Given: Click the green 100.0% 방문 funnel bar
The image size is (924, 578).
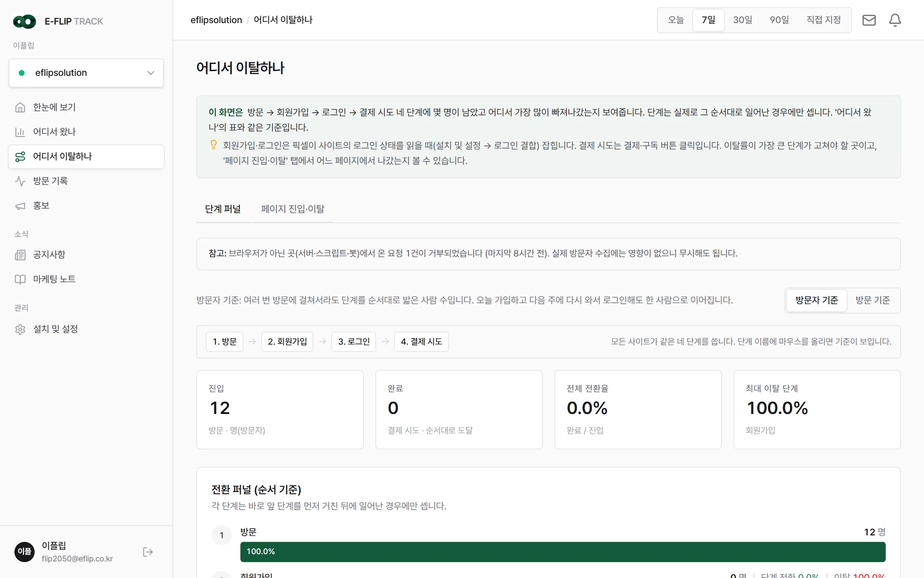Looking at the screenshot, I should (x=563, y=552).
